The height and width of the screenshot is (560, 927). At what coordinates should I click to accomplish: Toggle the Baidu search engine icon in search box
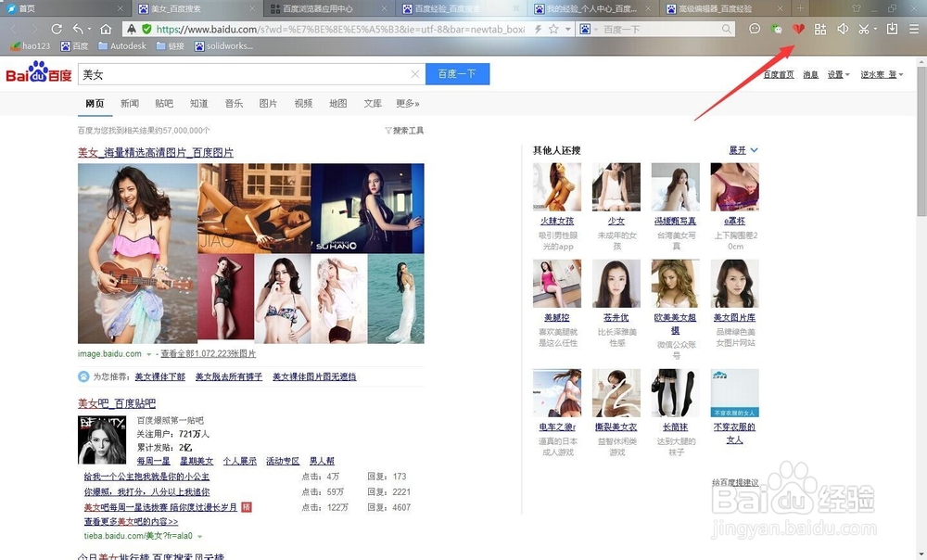586,29
